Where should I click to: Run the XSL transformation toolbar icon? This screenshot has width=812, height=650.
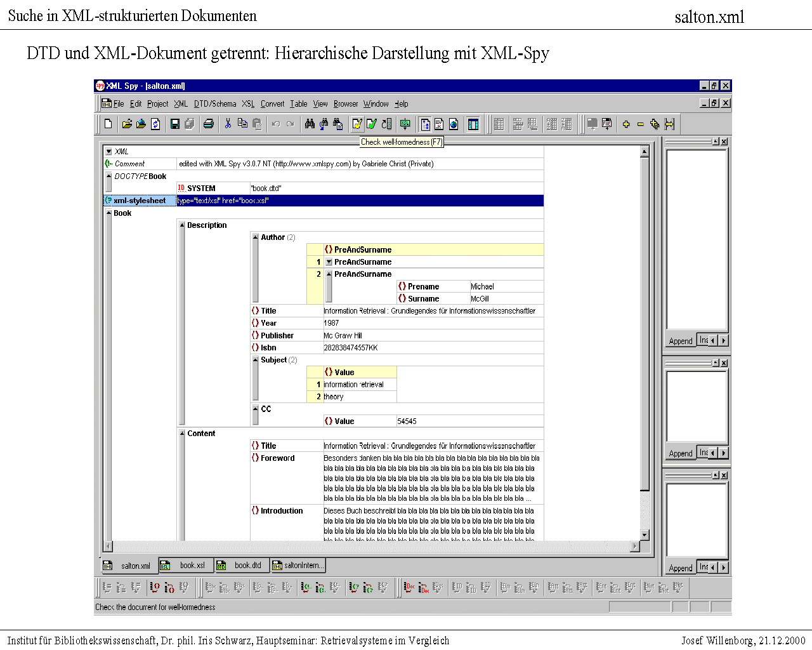405,124
